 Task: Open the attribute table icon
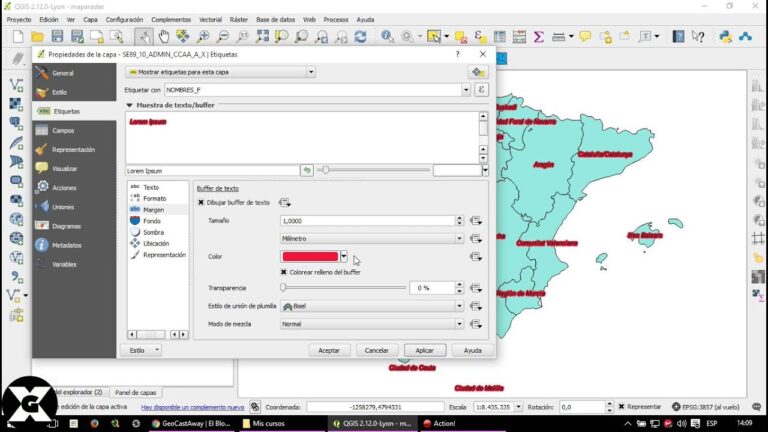(x=500, y=36)
